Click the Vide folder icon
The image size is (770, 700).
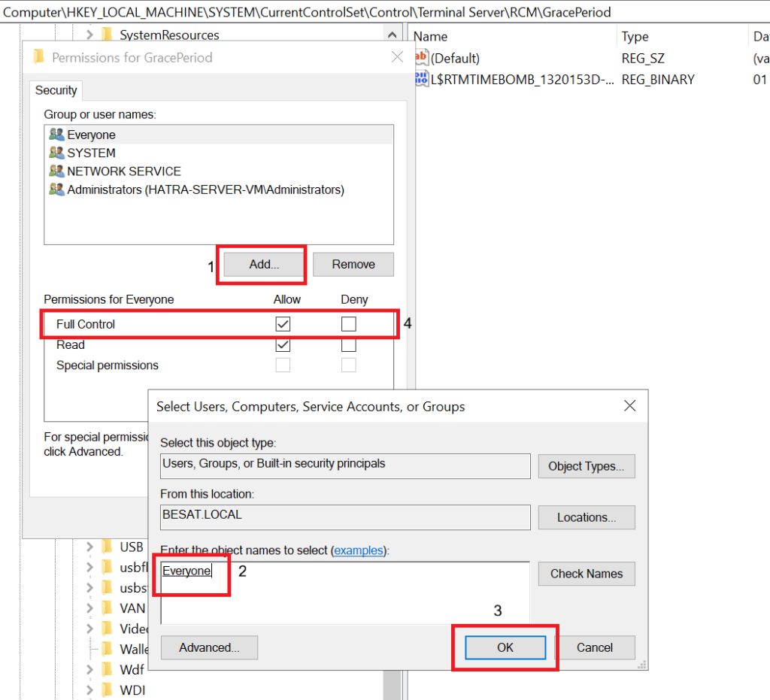pyautogui.click(x=107, y=629)
